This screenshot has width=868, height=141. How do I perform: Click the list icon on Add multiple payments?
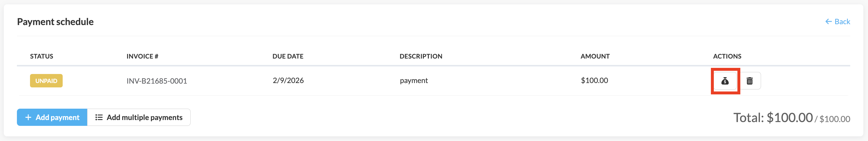pos(99,117)
